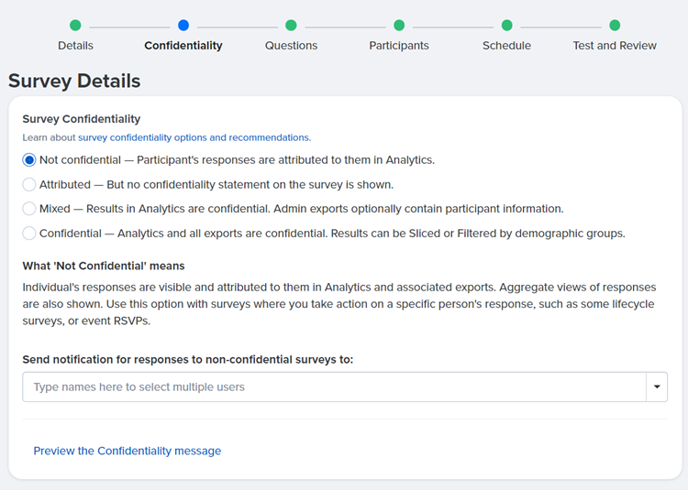Focus the Type names here users field
Viewport: 688px width, 490px height.
(334, 387)
